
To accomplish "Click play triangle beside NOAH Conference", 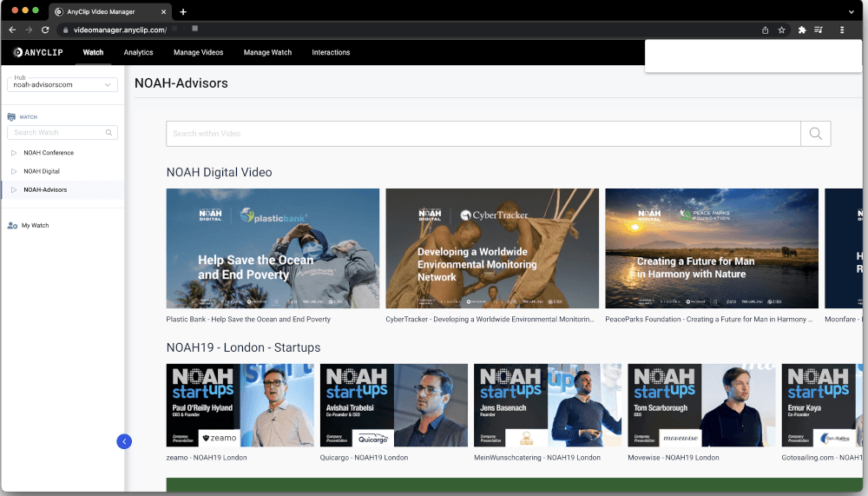I will pos(14,152).
